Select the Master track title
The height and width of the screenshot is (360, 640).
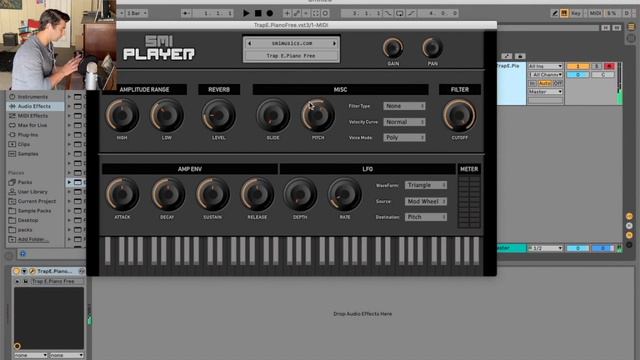pyautogui.click(x=511, y=248)
